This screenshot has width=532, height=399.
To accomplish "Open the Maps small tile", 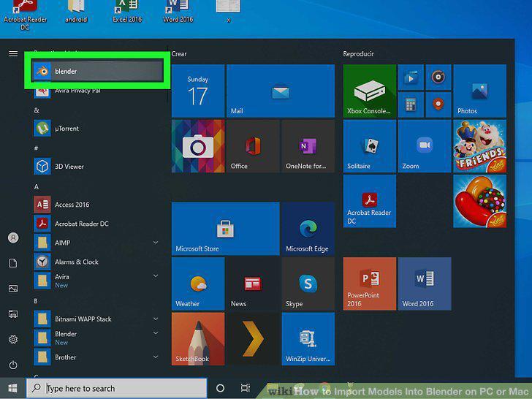I will click(438, 104).
